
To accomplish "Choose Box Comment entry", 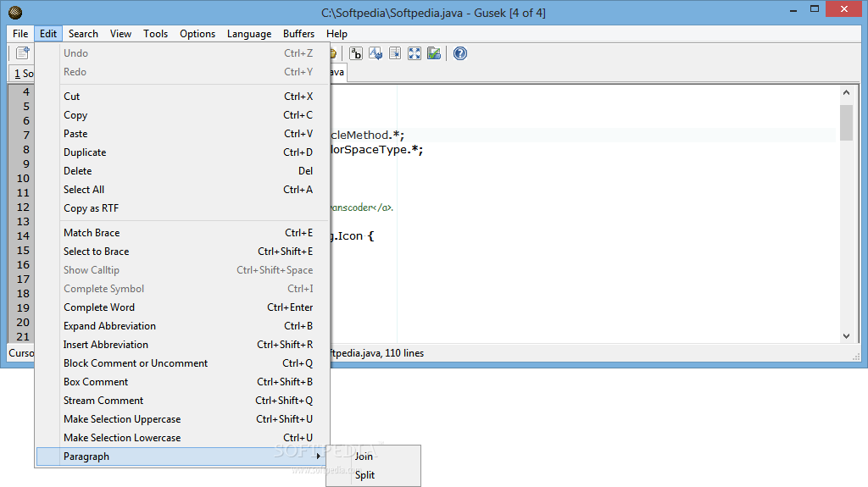I will click(183, 383).
